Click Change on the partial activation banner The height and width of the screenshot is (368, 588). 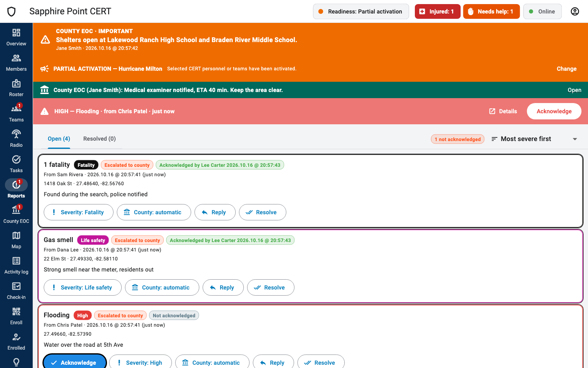[x=567, y=69]
